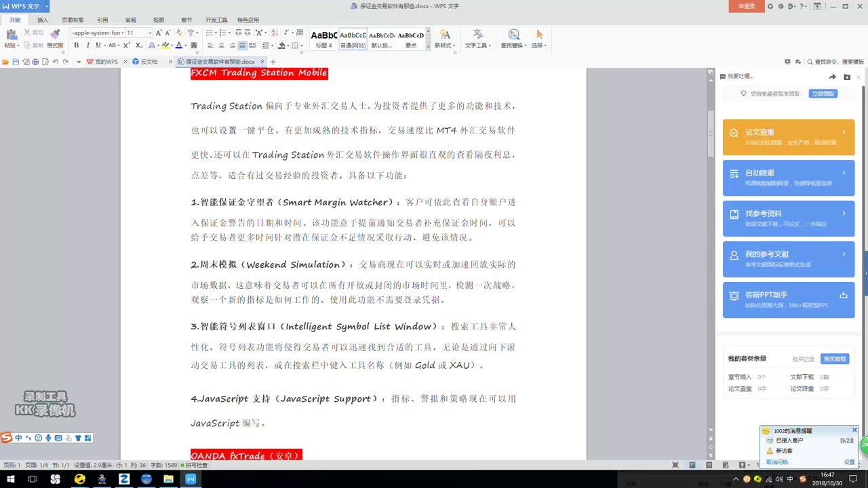
Task: Click the text highlight color marker
Action: pyautogui.click(x=165, y=45)
